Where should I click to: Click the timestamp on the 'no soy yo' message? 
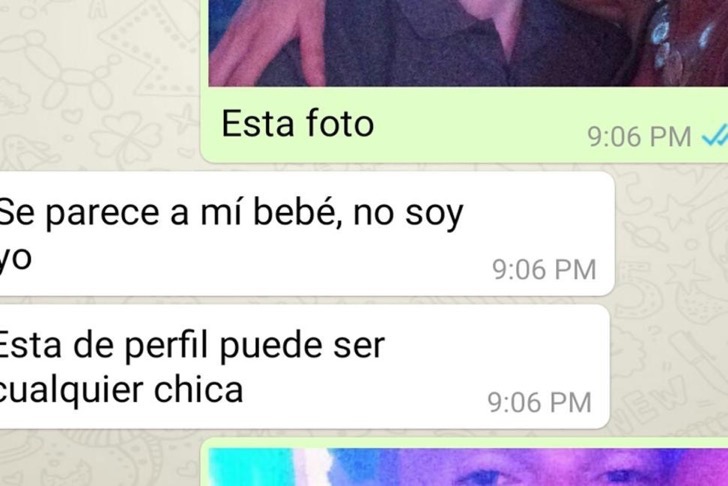click(544, 270)
